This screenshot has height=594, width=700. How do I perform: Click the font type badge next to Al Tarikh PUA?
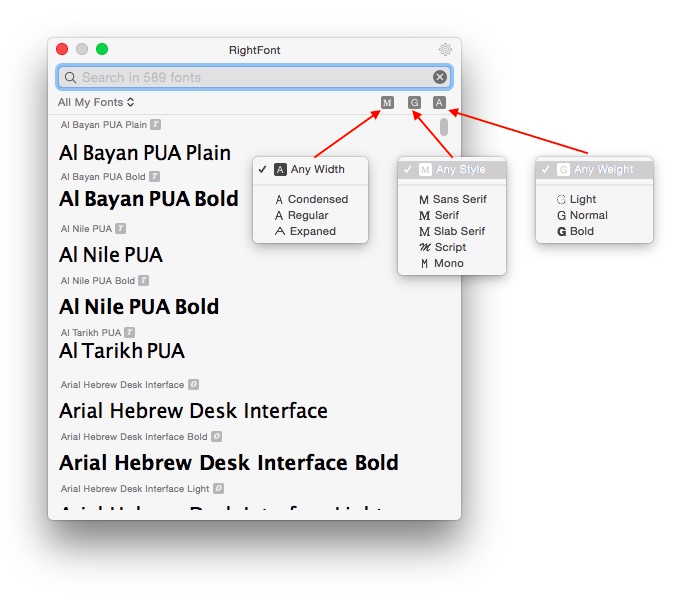click(129, 332)
